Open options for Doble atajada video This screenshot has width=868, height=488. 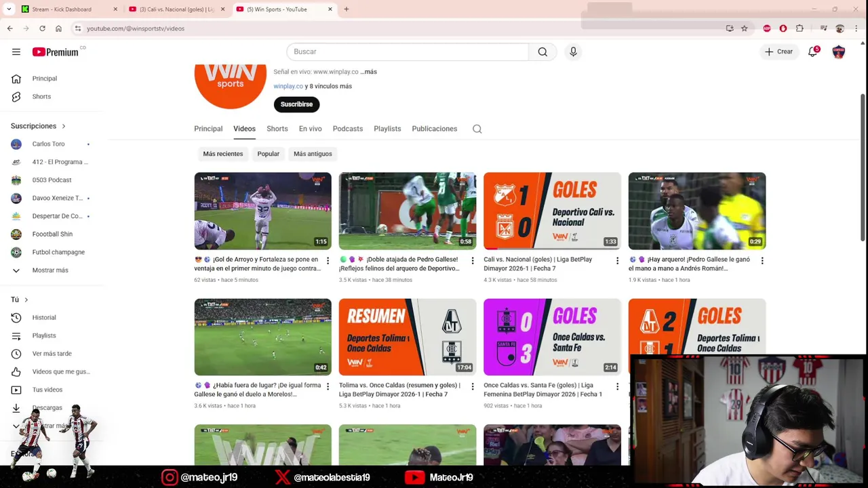473,261
